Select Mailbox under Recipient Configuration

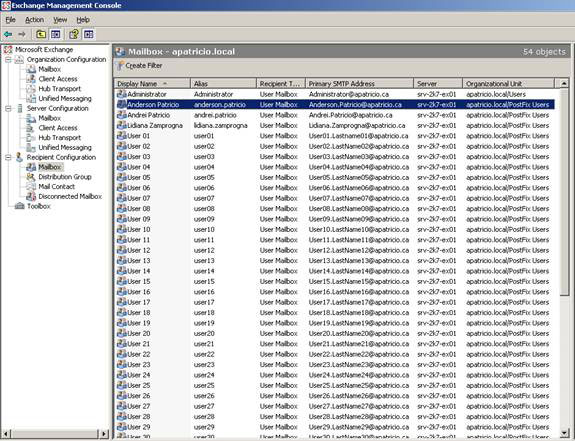50,167
